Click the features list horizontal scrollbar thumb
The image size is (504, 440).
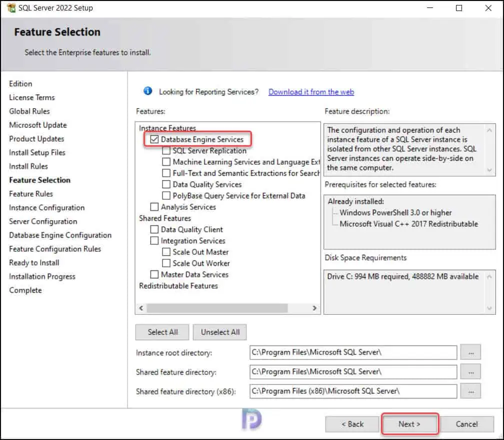217,308
